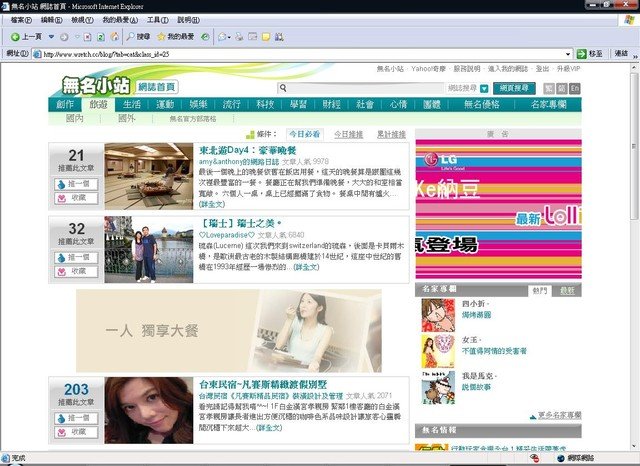The width and height of the screenshot is (640, 466).
Task: Click 收藏 for the 203-vote article
Action: [76, 432]
